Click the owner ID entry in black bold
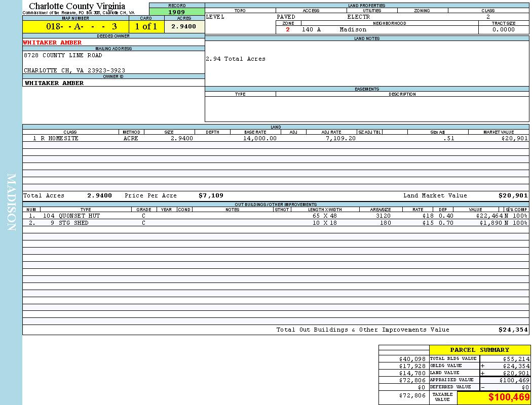 click(x=54, y=83)
